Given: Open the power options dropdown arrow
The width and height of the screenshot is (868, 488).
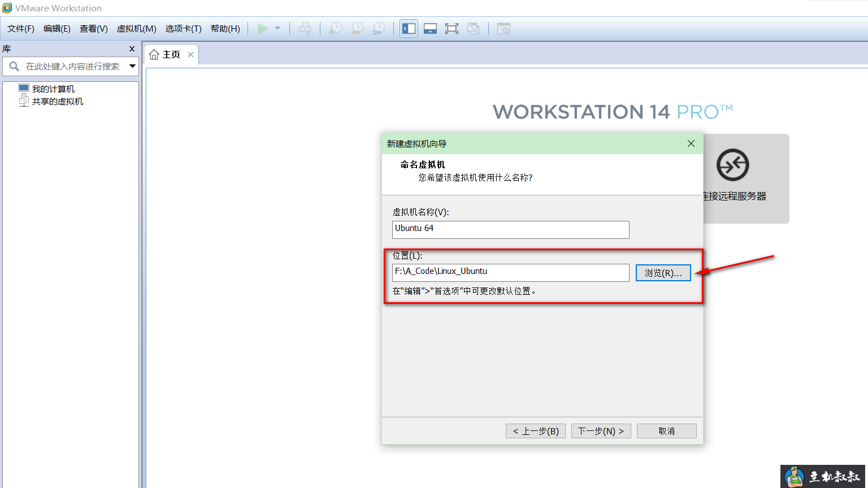Looking at the screenshot, I should point(277,28).
